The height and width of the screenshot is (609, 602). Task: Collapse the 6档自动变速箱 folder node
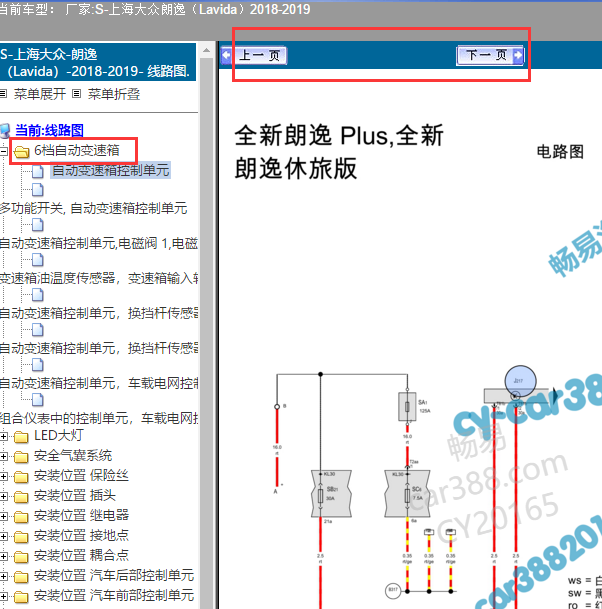(x=3, y=151)
